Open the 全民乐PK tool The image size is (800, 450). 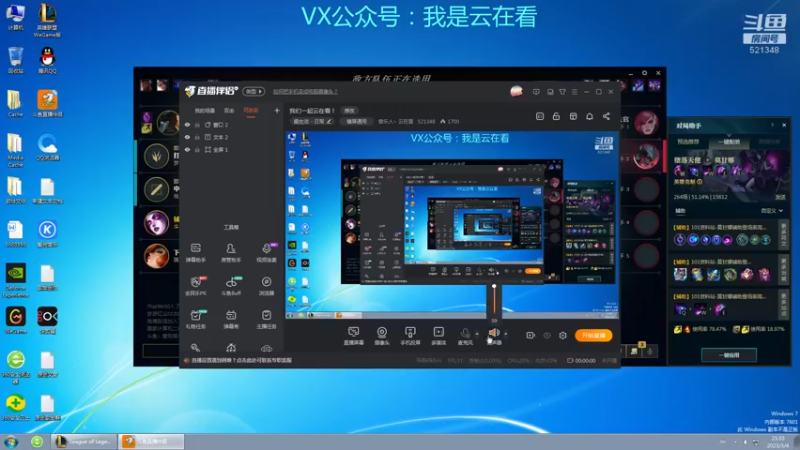point(195,286)
